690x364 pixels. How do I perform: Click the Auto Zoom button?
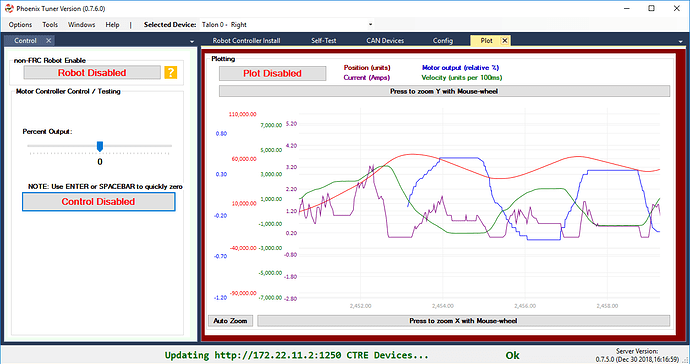click(230, 321)
